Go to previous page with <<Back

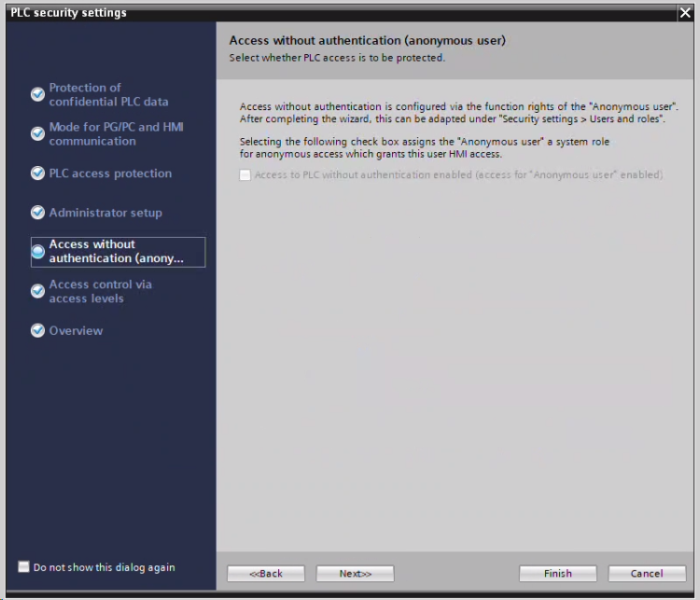coord(266,573)
